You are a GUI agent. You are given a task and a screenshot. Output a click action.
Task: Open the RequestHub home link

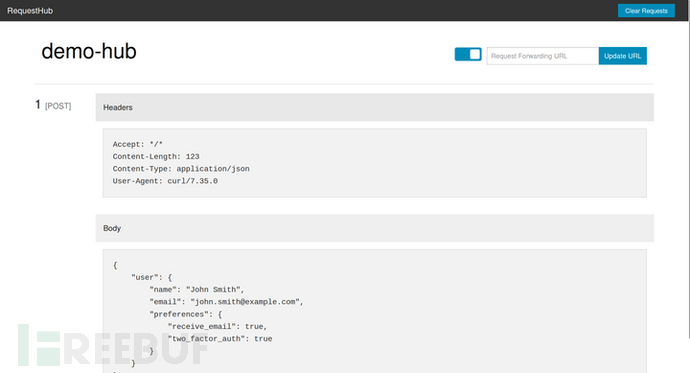pos(30,11)
